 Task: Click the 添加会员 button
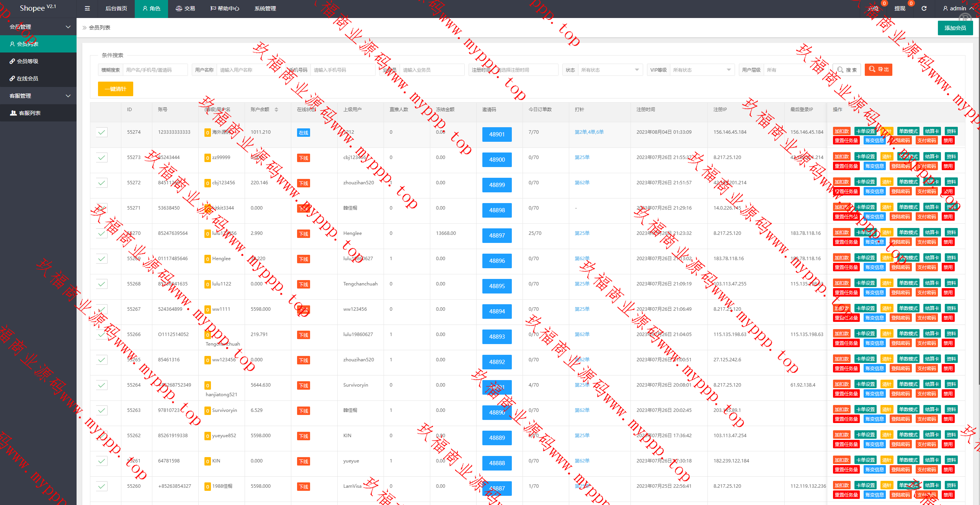click(x=955, y=28)
